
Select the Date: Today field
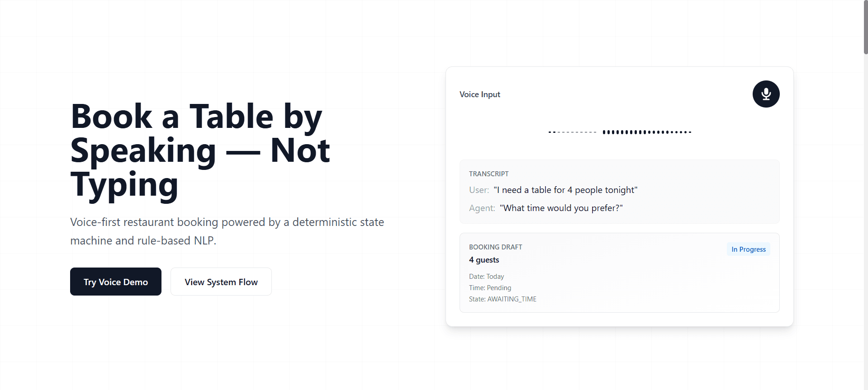(x=486, y=276)
